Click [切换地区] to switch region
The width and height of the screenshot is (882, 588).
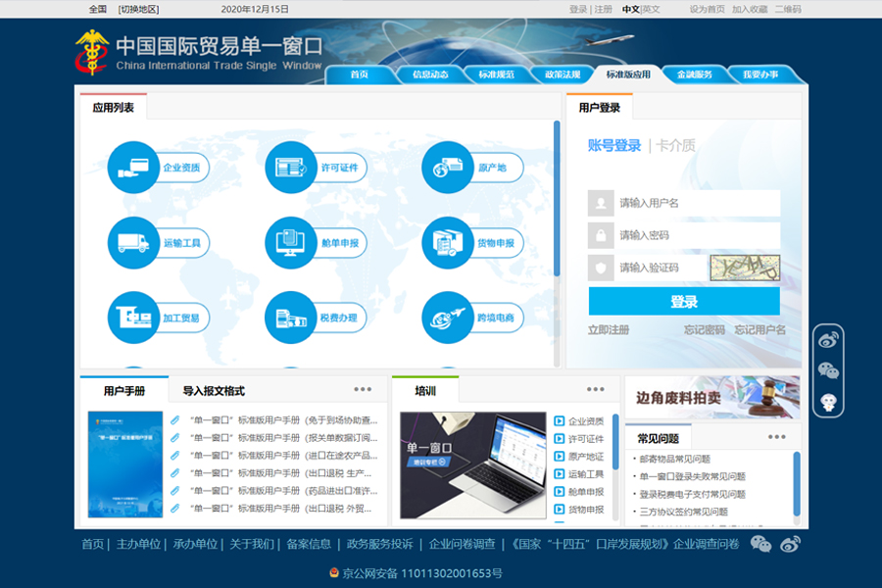[138, 9]
